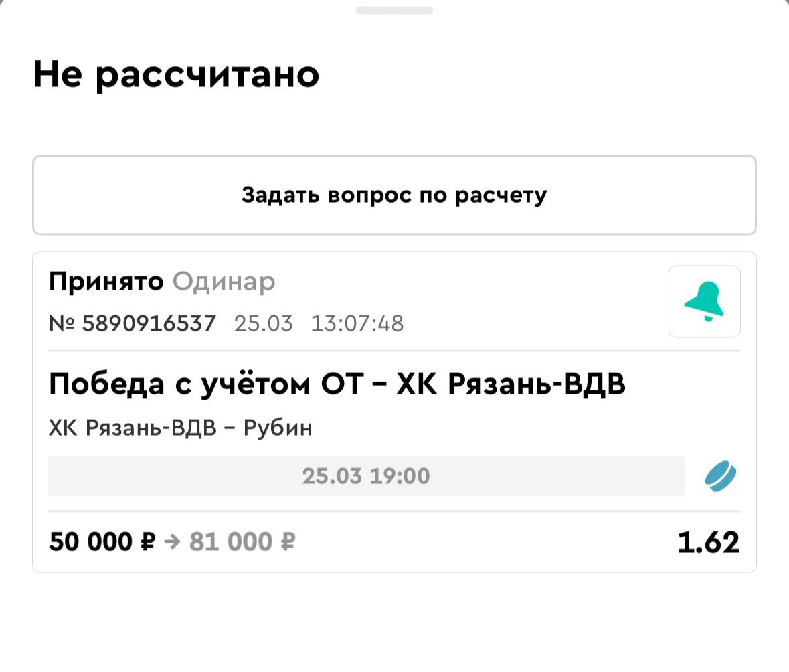
Task: Click the ₽ sign after 50 000
Action: (147, 541)
